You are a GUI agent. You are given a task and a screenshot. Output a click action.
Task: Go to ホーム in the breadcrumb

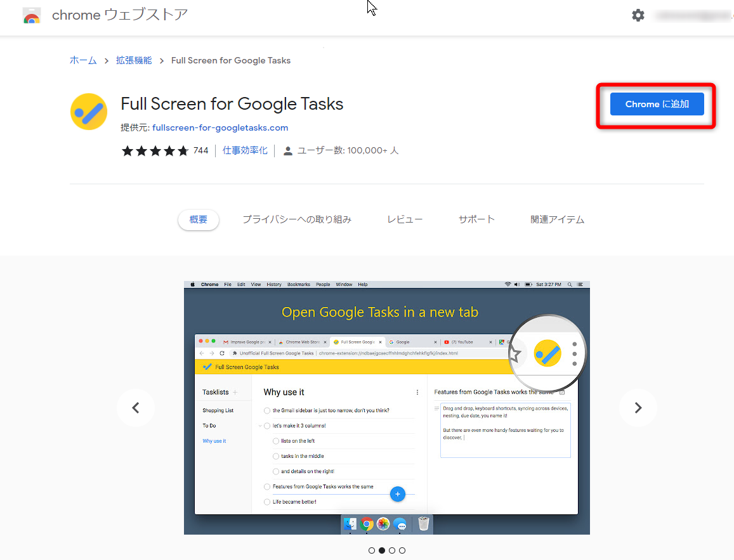[x=83, y=60]
